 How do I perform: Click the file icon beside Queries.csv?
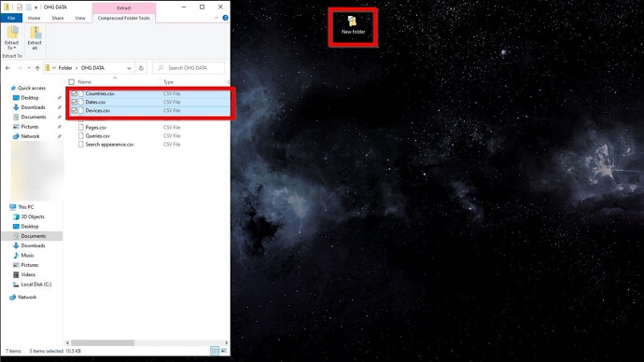(81, 136)
